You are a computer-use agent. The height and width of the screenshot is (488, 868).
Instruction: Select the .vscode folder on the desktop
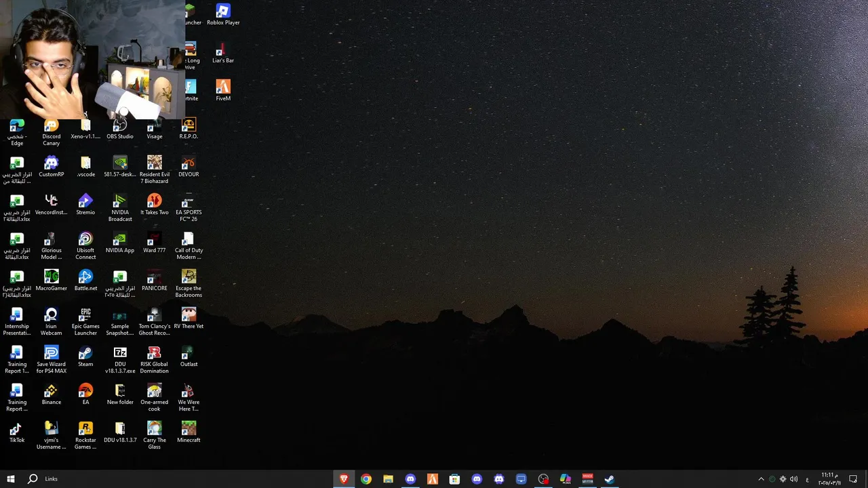point(85,167)
